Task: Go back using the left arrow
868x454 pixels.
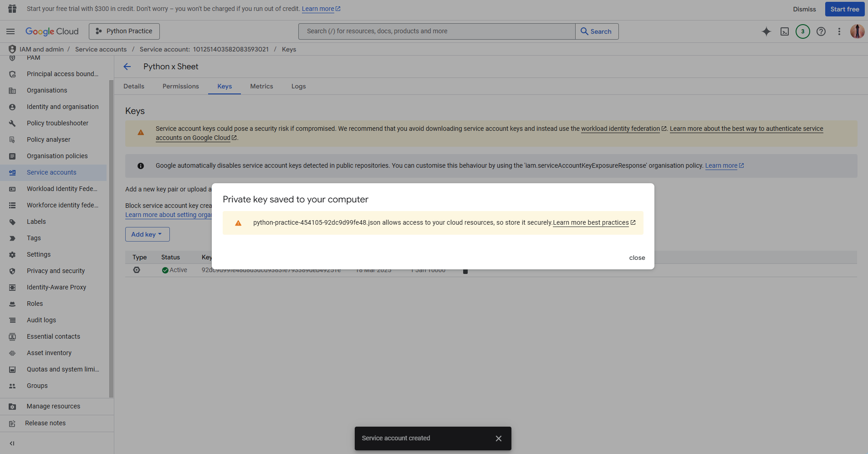Action: click(127, 67)
